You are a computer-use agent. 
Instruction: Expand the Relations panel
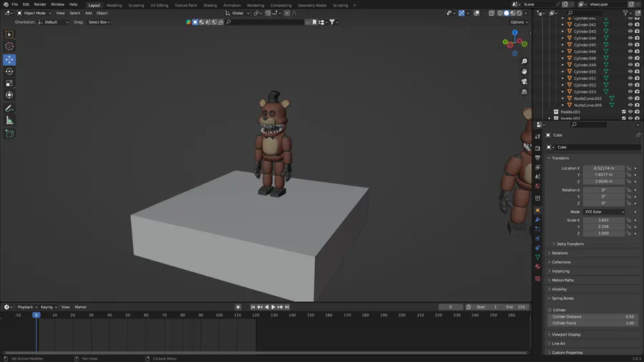[x=560, y=253]
